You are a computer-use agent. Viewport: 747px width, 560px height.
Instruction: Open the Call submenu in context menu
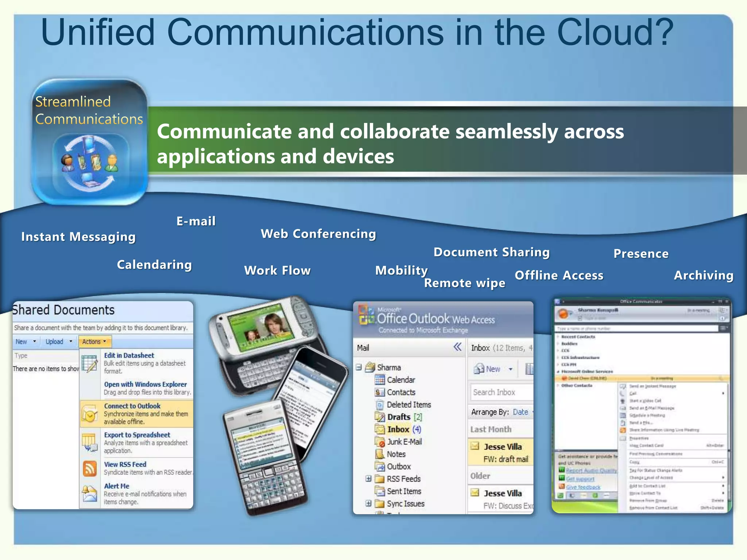pyautogui.click(x=672, y=393)
